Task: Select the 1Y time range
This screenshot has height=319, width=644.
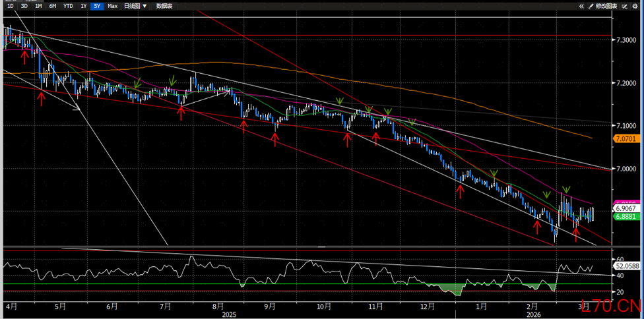Action: pyautogui.click(x=83, y=5)
